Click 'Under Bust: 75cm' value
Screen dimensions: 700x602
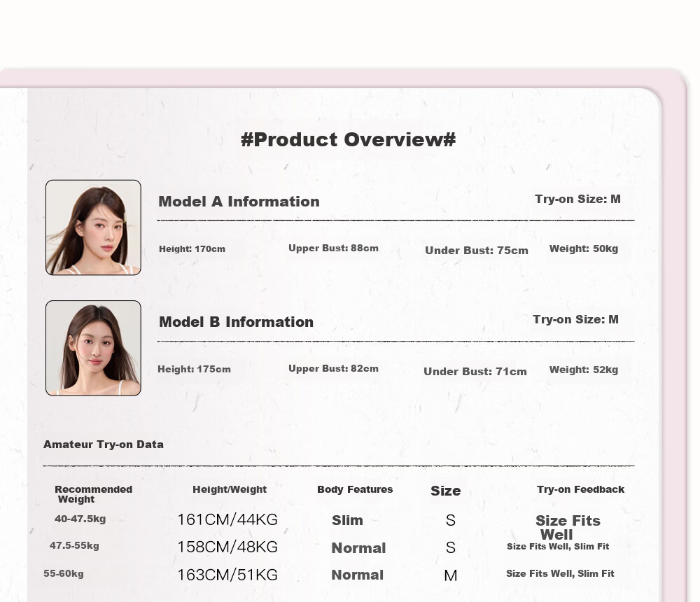click(x=476, y=251)
